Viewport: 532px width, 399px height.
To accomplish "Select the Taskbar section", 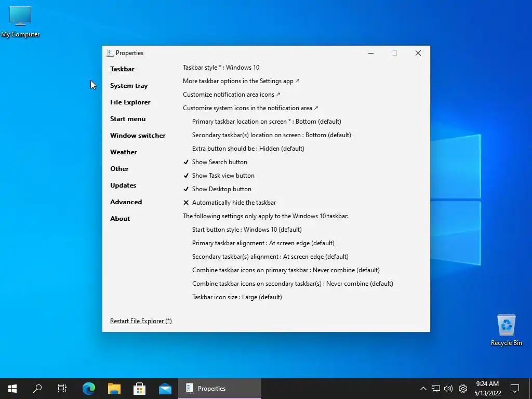I will click(x=123, y=69).
